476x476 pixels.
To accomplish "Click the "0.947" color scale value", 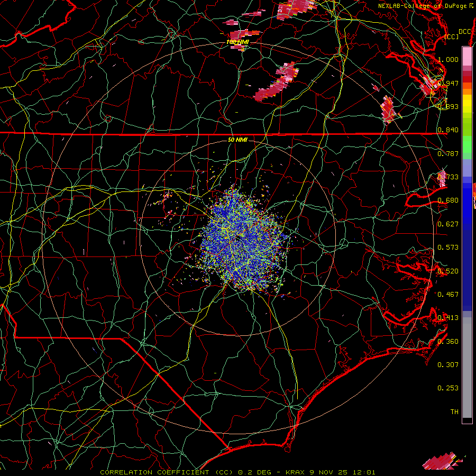I will (448, 83).
